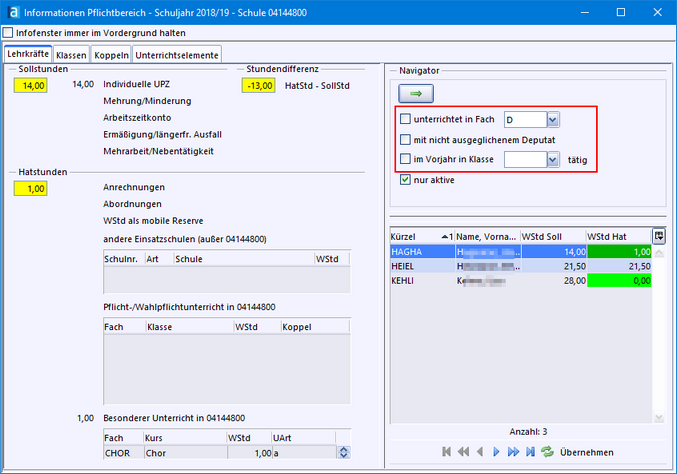677x474 pixels.
Task: Open column chooser icon in table header
Action: click(658, 235)
